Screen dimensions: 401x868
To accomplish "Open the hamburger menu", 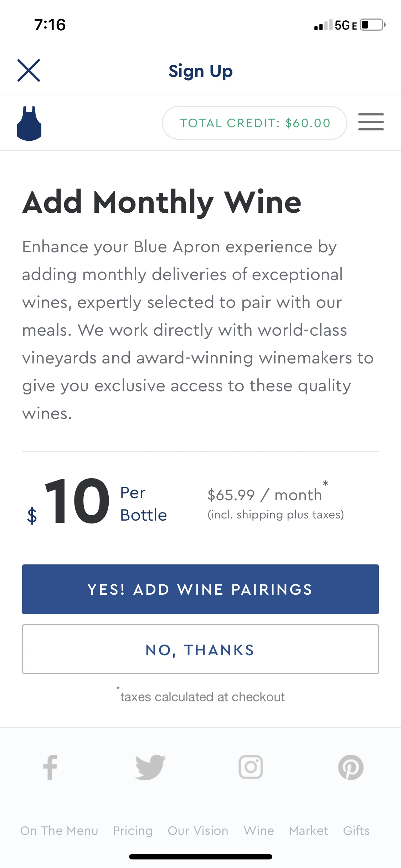I will [371, 122].
